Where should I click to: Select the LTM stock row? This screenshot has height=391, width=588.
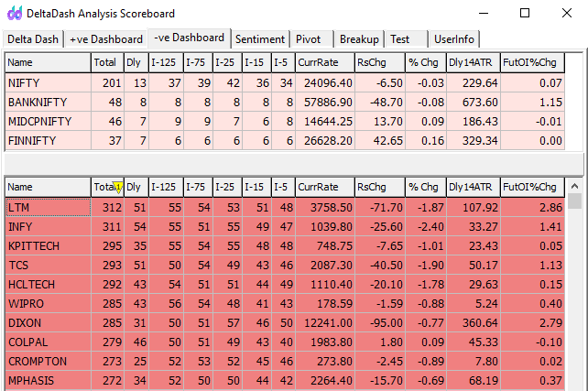tap(285, 208)
